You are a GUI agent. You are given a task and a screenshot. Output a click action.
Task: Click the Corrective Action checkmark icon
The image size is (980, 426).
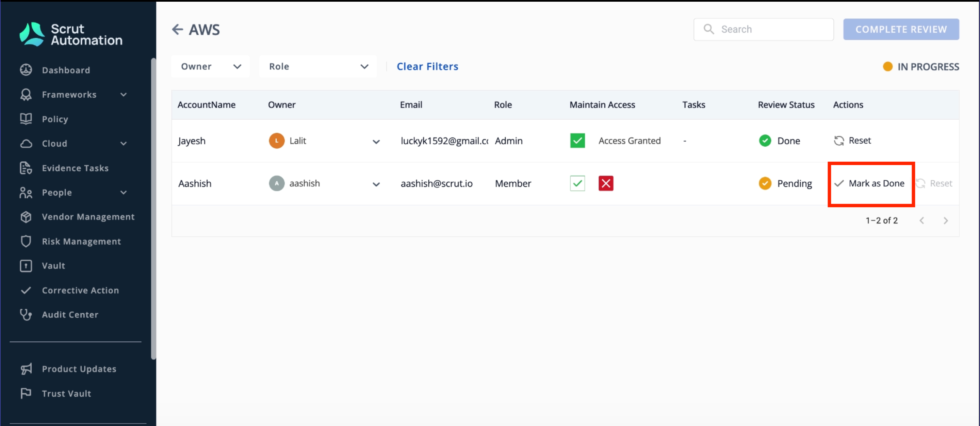click(26, 290)
